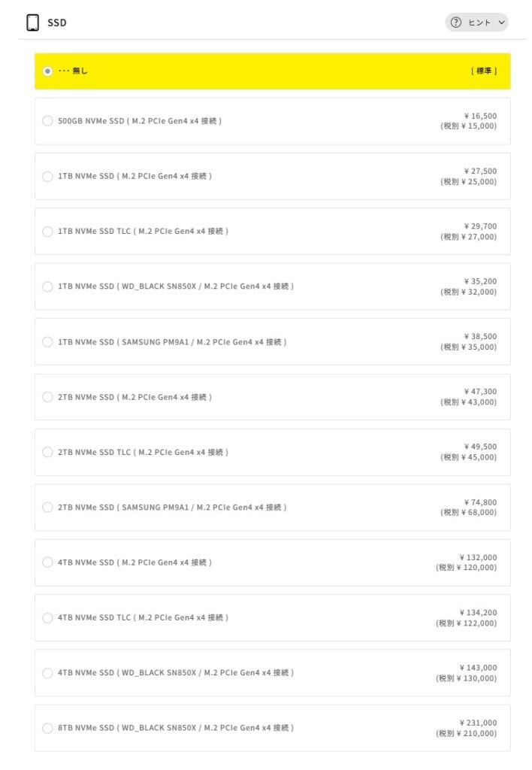Select 2TB NVMe SSD TLC radio button
This screenshot has height=770, width=532.
(48, 453)
